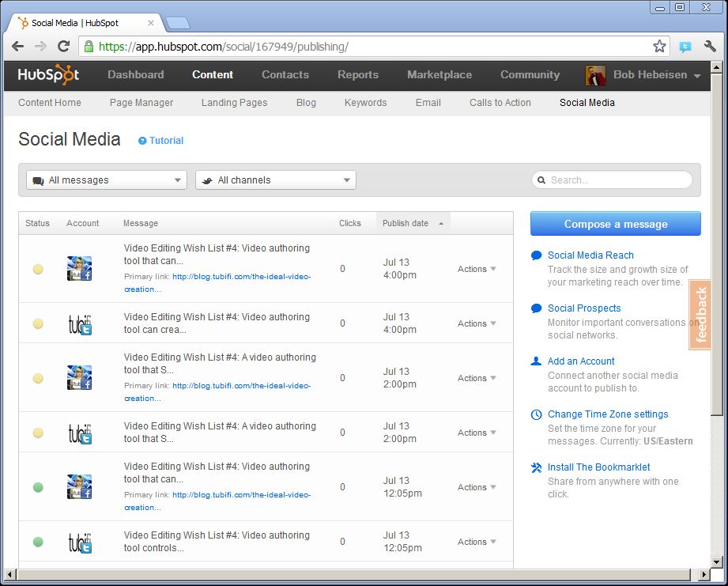Click Bob Hebeisen profile avatar
The image size is (728, 586).
click(x=595, y=75)
